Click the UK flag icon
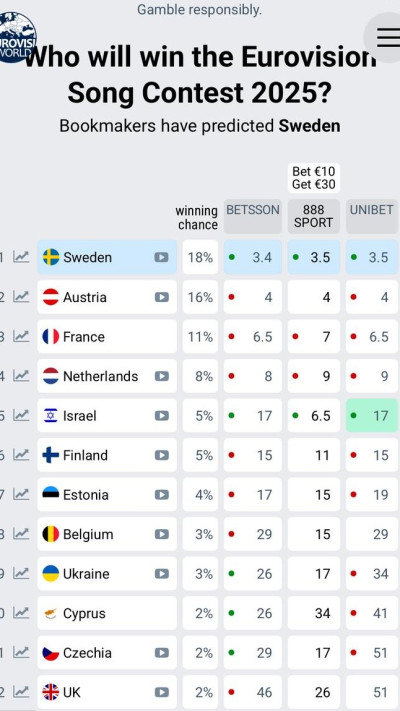This screenshot has width=400, height=711. pyautogui.click(x=51, y=692)
